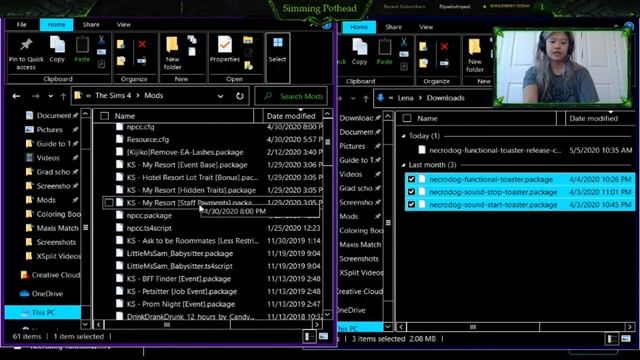Open recent locations dropdown in Mods window
This screenshot has width=640, height=360.
[x=51, y=96]
